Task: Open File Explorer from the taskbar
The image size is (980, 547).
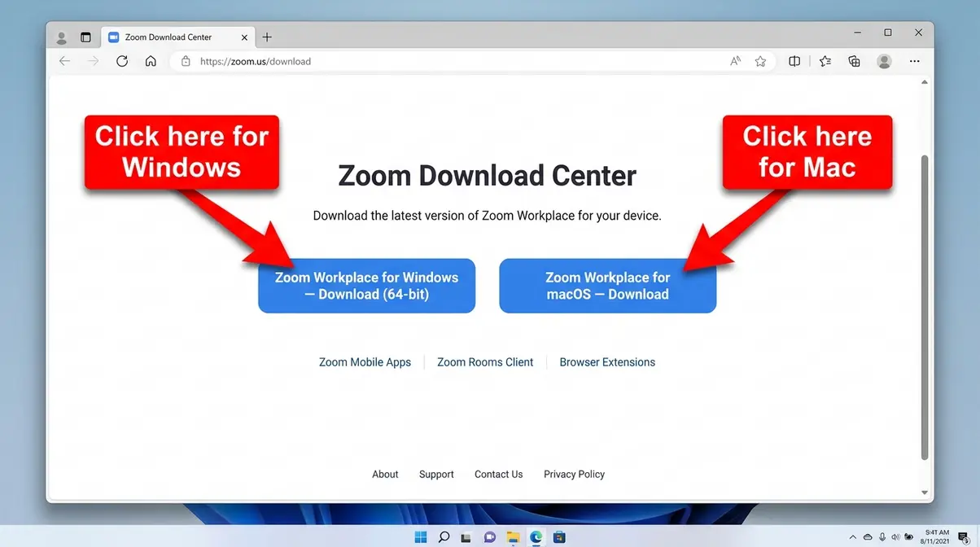Action: tap(513, 537)
